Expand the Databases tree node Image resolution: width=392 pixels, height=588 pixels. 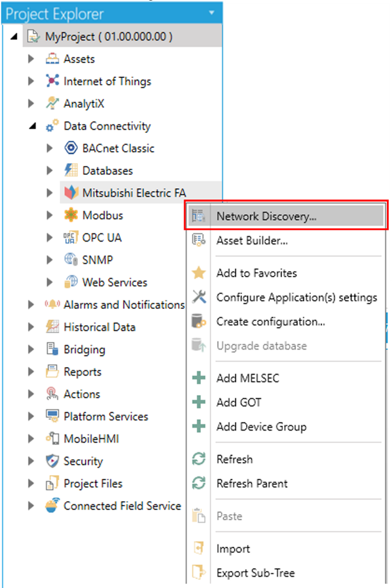(49, 170)
